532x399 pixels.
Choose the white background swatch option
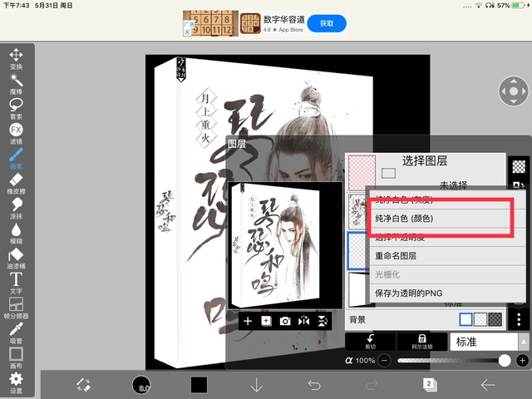click(466, 319)
